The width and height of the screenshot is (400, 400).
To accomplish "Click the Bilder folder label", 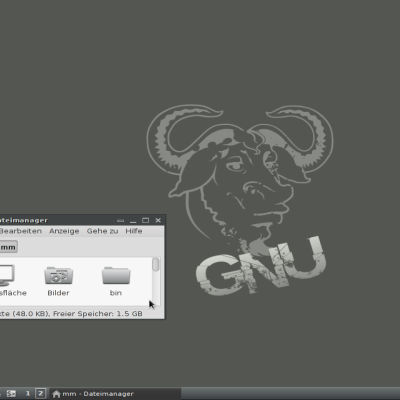I will click(x=58, y=293).
